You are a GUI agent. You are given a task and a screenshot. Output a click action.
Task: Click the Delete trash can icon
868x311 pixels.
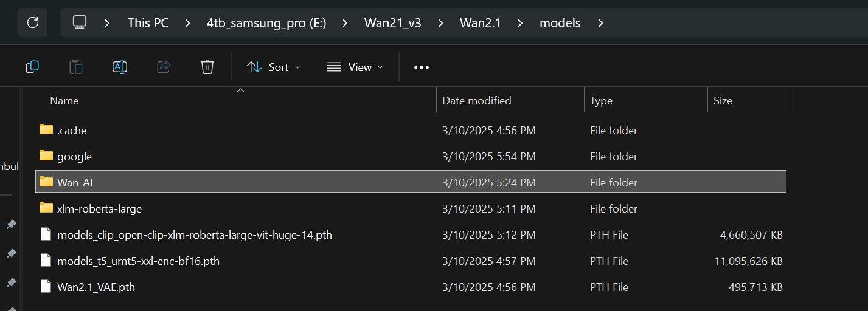pos(207,67)
